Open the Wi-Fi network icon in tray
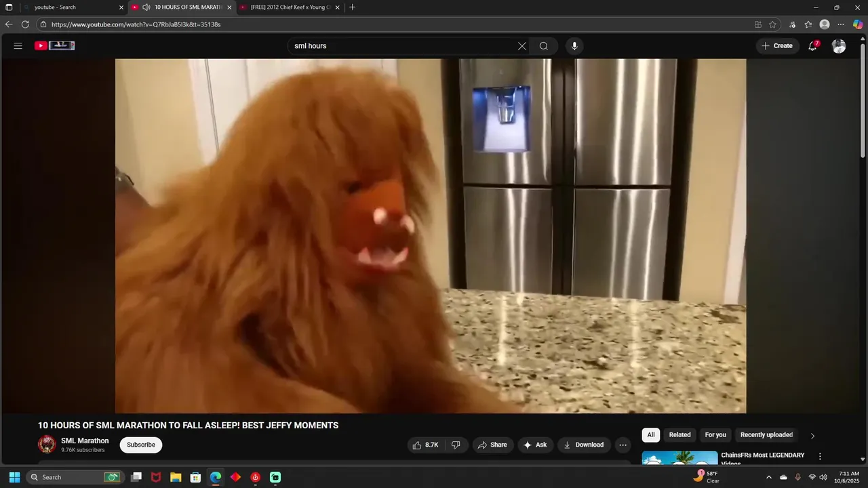Viewport: 868px width, 488px height. pyautogui.click(x=812, y=477)
